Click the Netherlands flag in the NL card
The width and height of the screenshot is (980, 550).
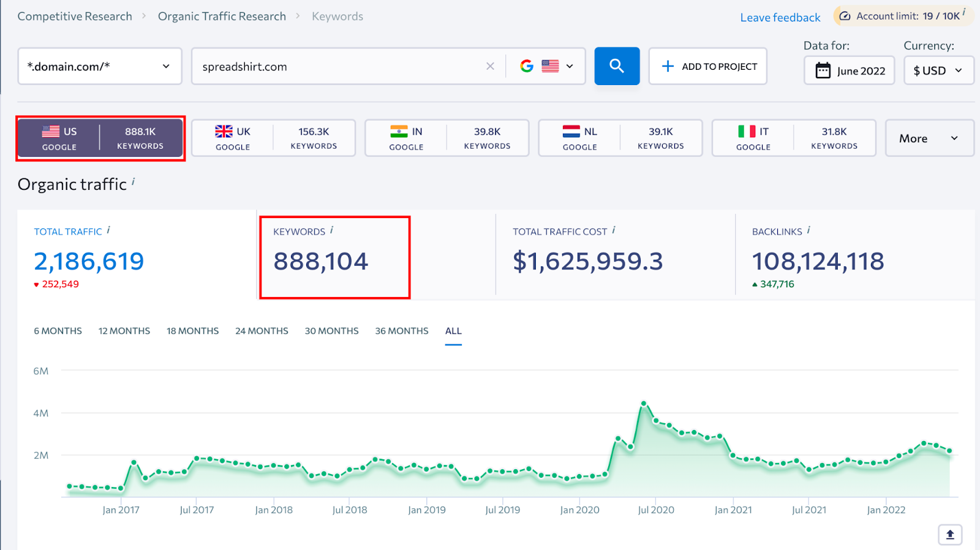click(x=571, y=131)
